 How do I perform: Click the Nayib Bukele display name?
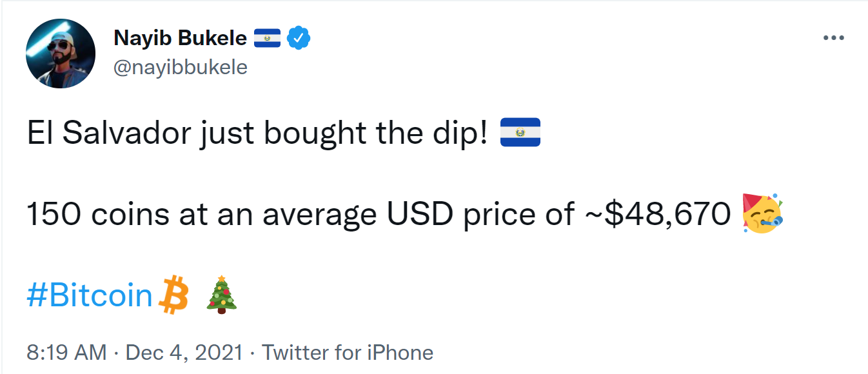[x=180, y=38]
